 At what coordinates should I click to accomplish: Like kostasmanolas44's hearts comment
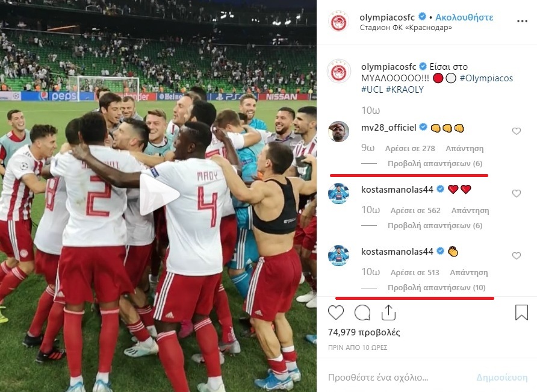click(x=516, y=194)
